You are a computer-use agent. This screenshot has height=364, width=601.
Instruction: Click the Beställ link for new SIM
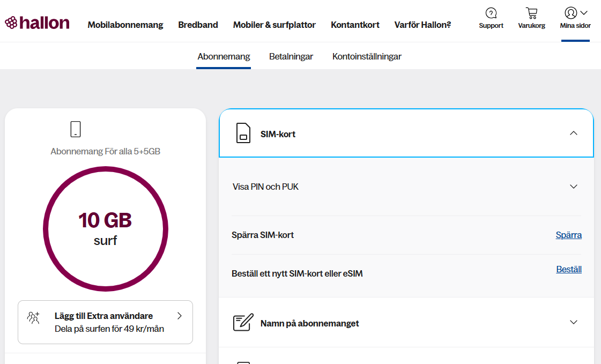point(569,269)
